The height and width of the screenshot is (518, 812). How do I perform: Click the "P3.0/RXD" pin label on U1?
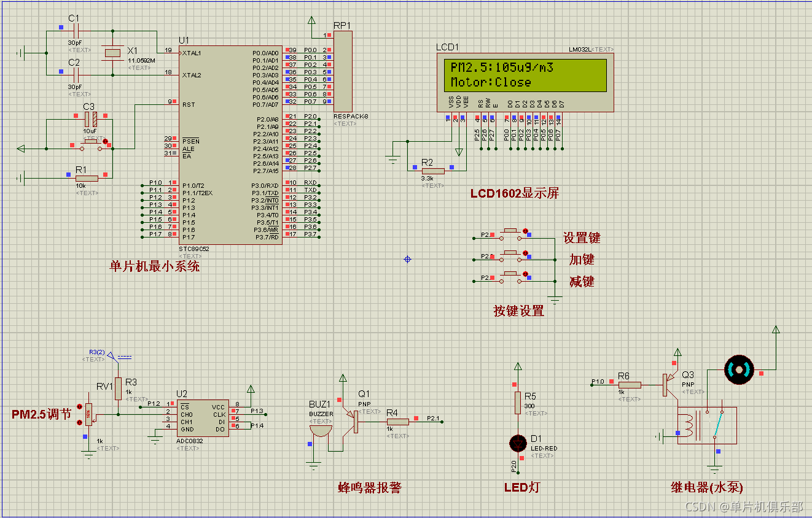pos(265,185)
